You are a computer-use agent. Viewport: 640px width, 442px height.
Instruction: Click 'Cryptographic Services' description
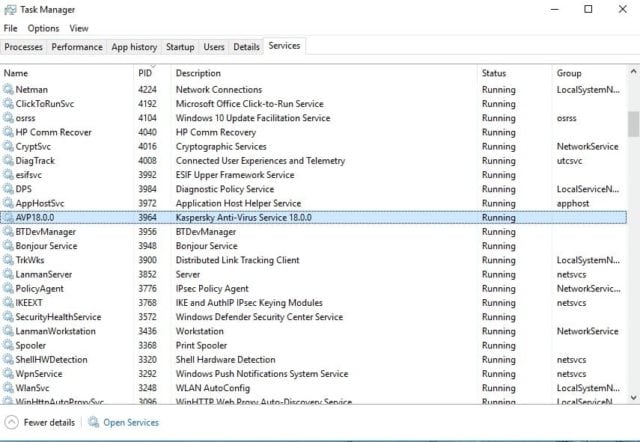(x=221, y=146)
